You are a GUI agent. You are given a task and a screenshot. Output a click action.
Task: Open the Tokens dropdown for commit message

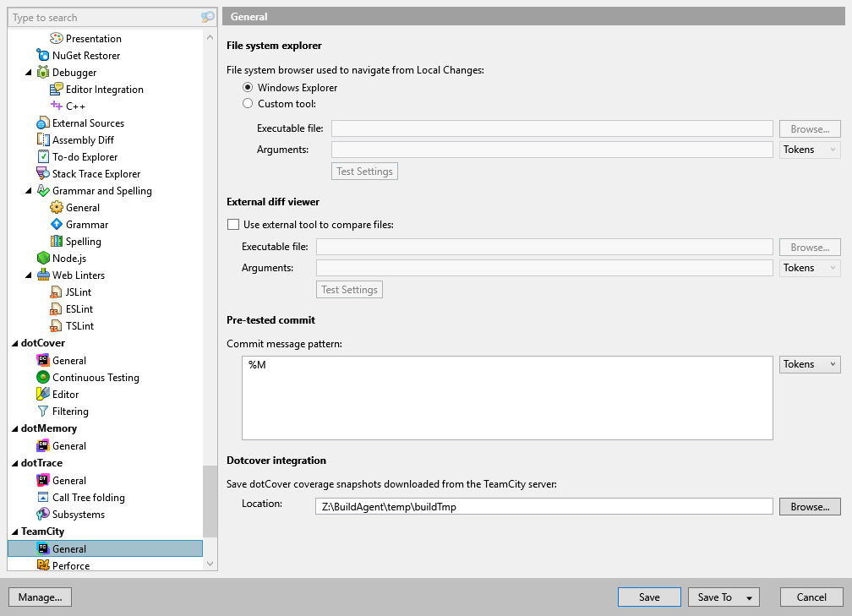click(x=808, y=363)
